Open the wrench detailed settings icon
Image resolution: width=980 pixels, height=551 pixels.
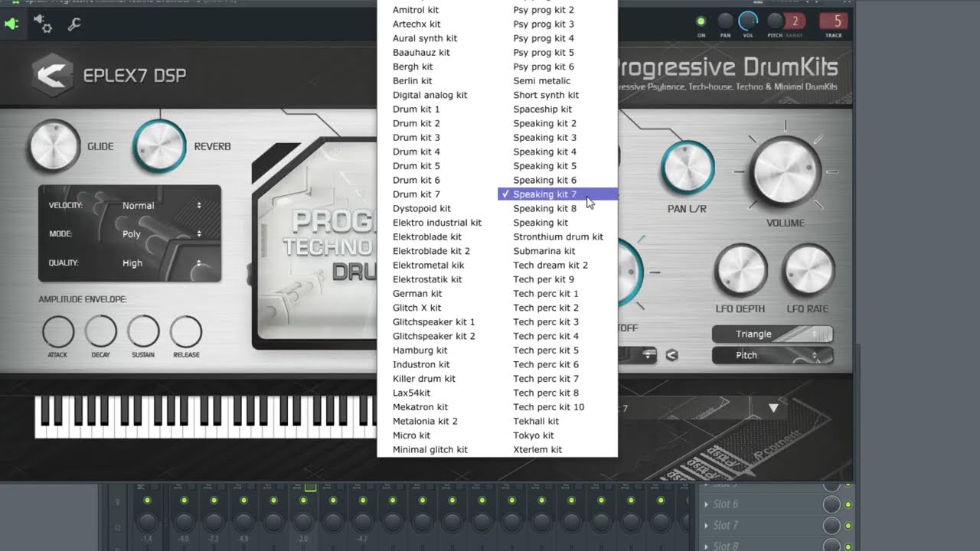74,24
